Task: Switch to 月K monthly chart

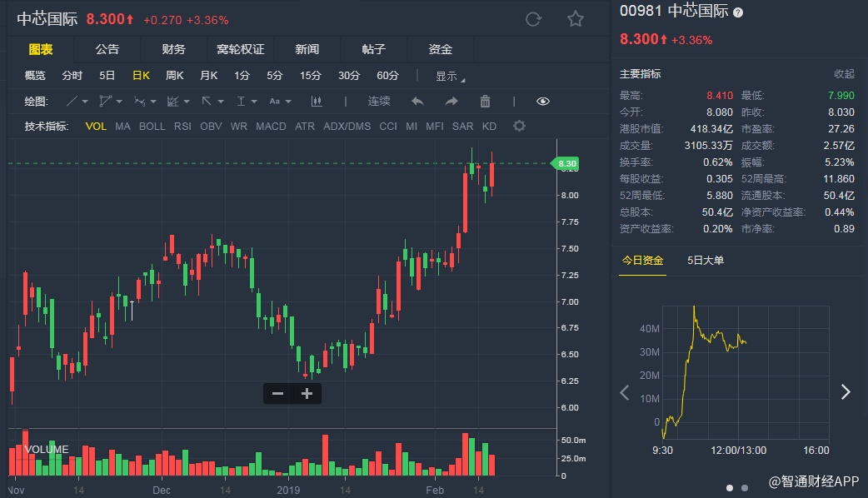Action: click(209, 75)
